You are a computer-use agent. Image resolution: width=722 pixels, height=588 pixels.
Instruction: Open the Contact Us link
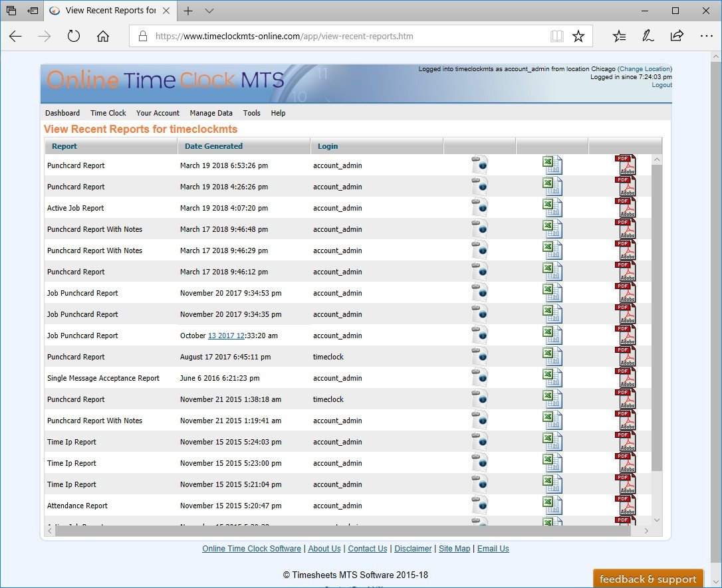coord(368,548)
